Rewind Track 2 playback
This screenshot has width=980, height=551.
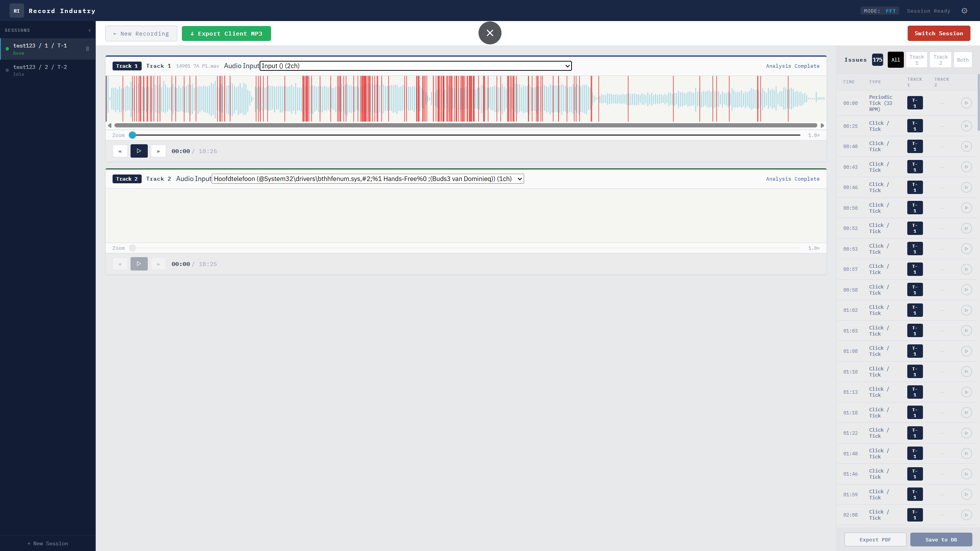[120, 264]
